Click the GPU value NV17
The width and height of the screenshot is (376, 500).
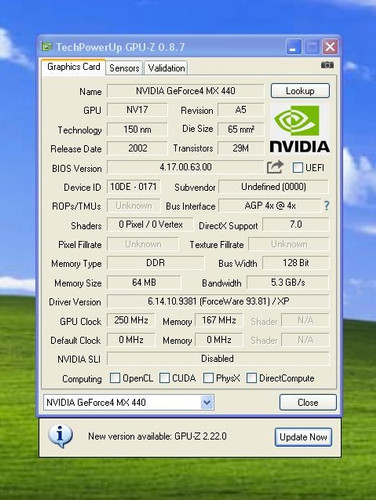click(137, 110)
